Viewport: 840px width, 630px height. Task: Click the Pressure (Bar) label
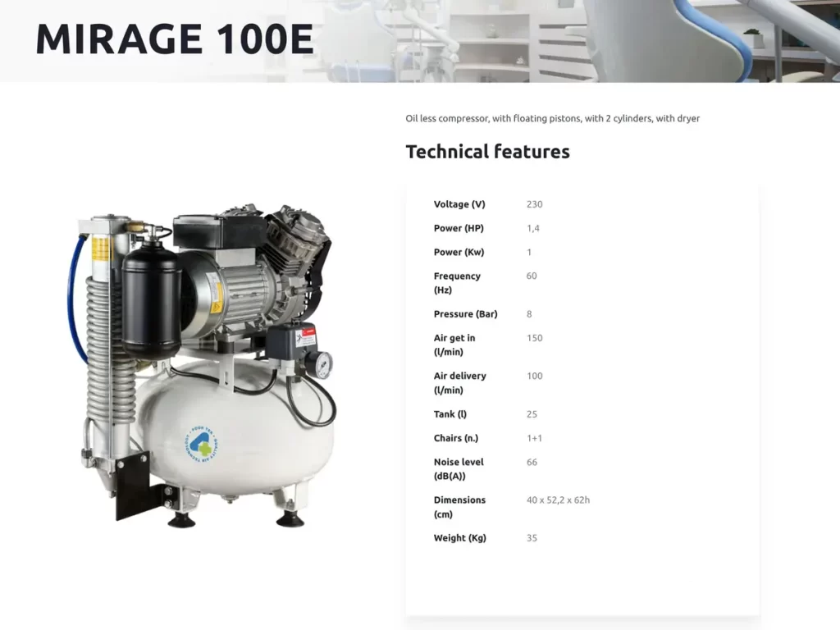(x=465, y=314)
